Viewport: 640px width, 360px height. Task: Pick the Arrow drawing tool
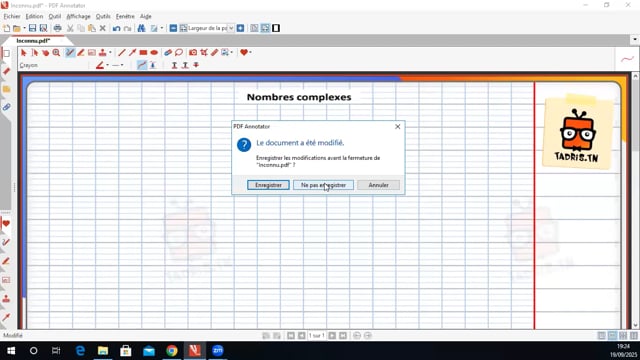coord(133,53)
